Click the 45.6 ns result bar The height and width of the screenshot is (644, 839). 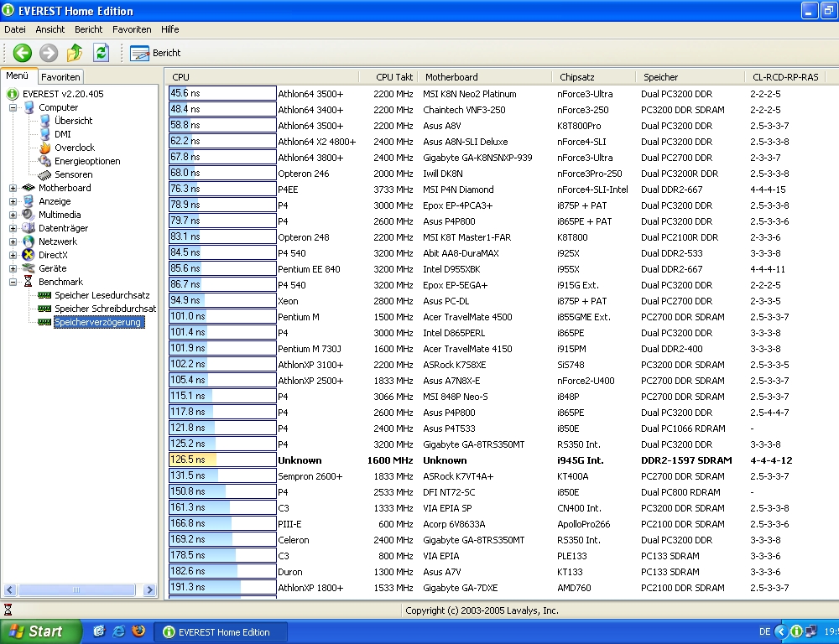(x=222, y=94)
